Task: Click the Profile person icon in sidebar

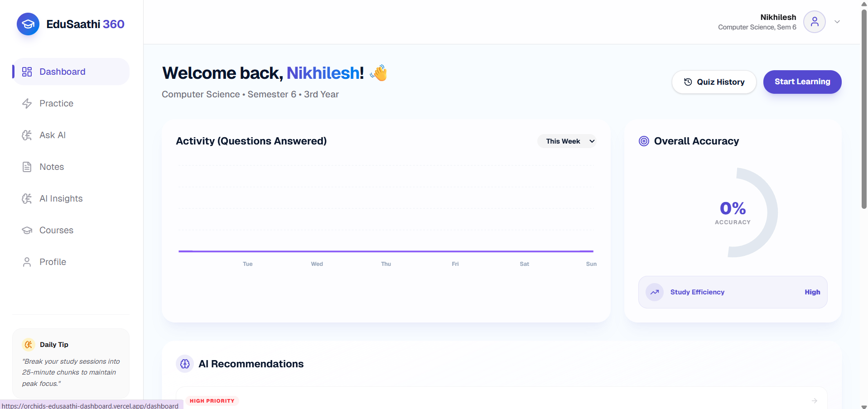Action: (x=27, y=262)
